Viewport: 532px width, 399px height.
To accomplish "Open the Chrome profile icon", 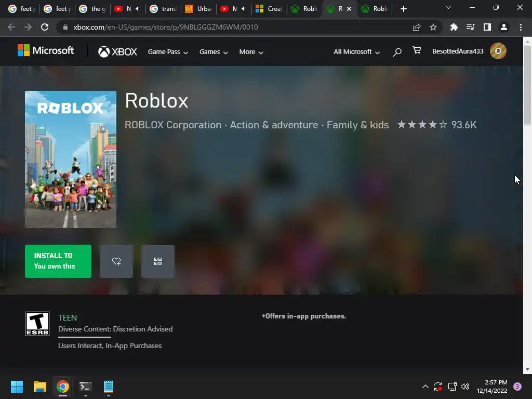I will [x=504, y=27].
